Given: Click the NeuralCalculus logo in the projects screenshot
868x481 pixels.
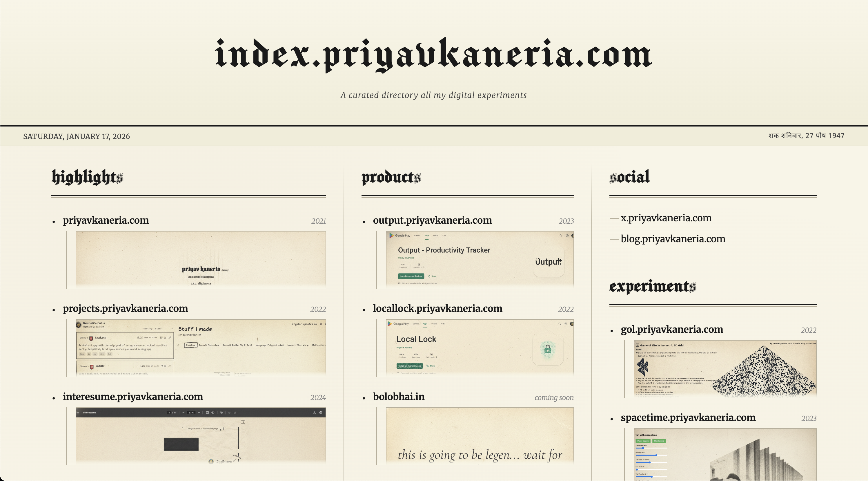Looking at the screenshot, I should click(x=79, y=325).
